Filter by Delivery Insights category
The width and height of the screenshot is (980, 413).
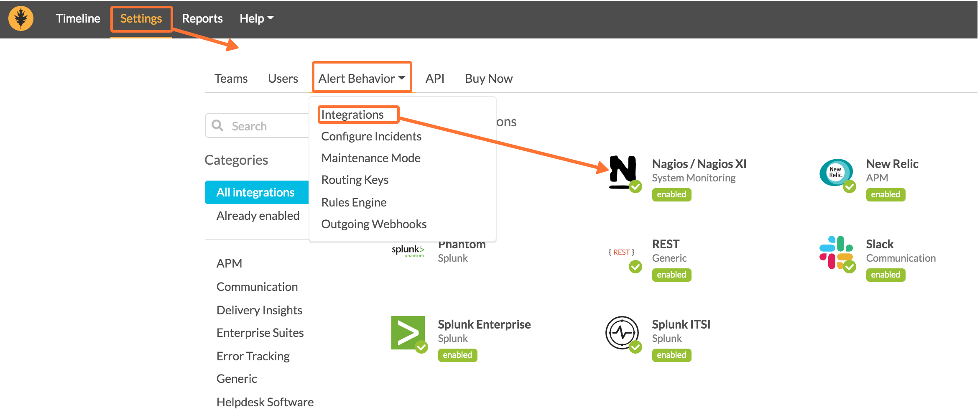259,310
